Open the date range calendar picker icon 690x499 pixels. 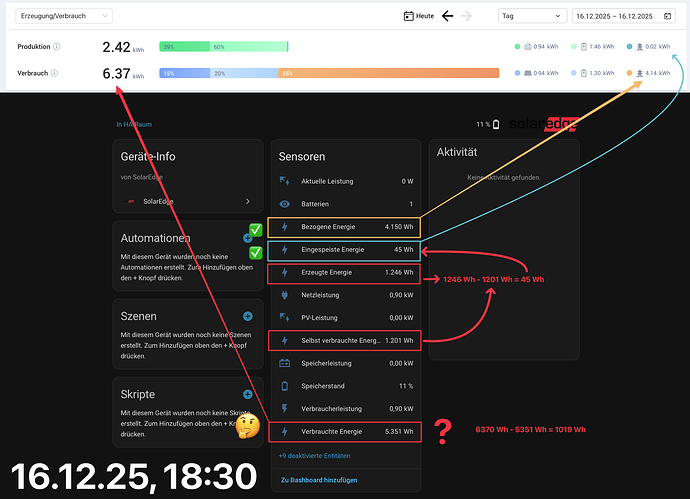point(667,16)
